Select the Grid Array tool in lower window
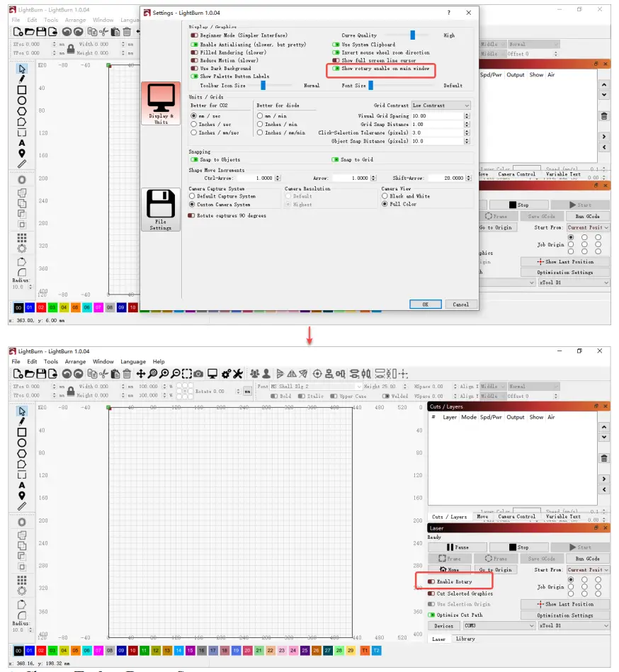Image resolution: width=619 pixels, height=672 pixels. pos(22,580)
